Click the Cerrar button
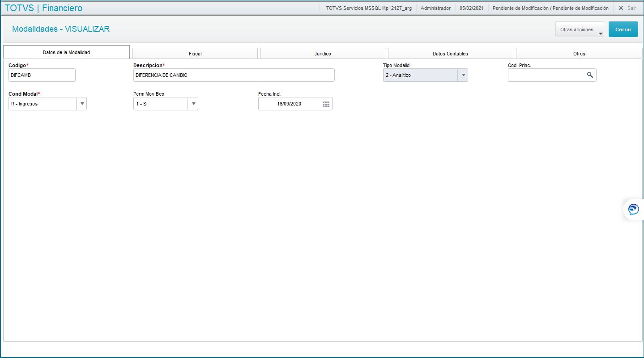This screenshot has width=644, height=358. (x=623, y=29)
